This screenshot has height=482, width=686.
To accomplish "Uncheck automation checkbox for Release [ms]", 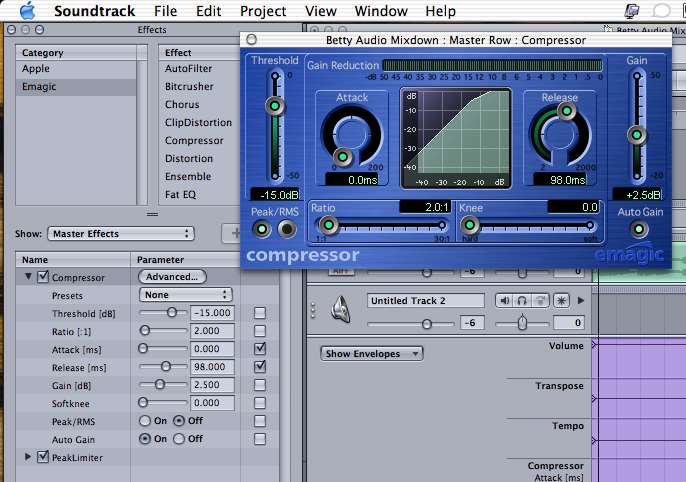I will pos(260,367).
